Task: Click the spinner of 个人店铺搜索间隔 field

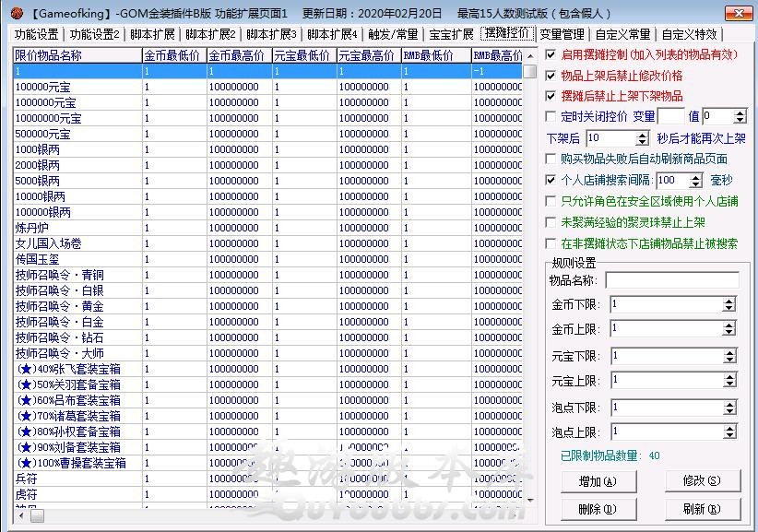Action: click(695, 181)
